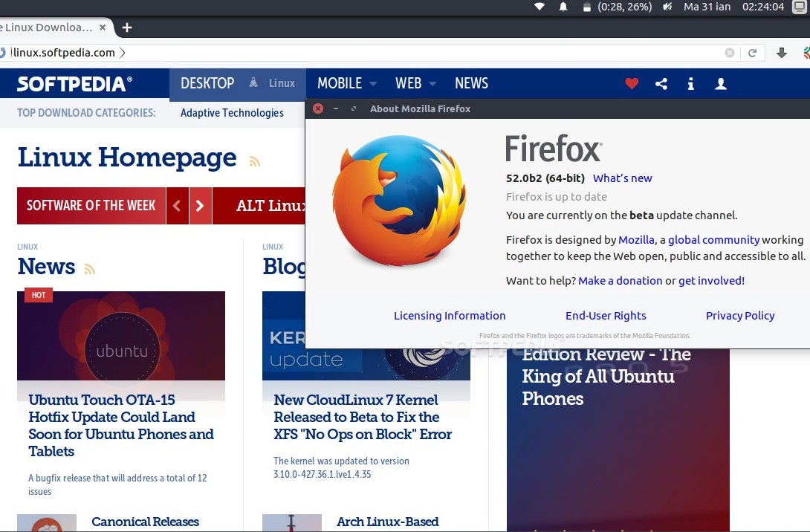Screen dimensions: 810x532
Task: Open the Adaptive Technologies category
Action: click(232, 113)
